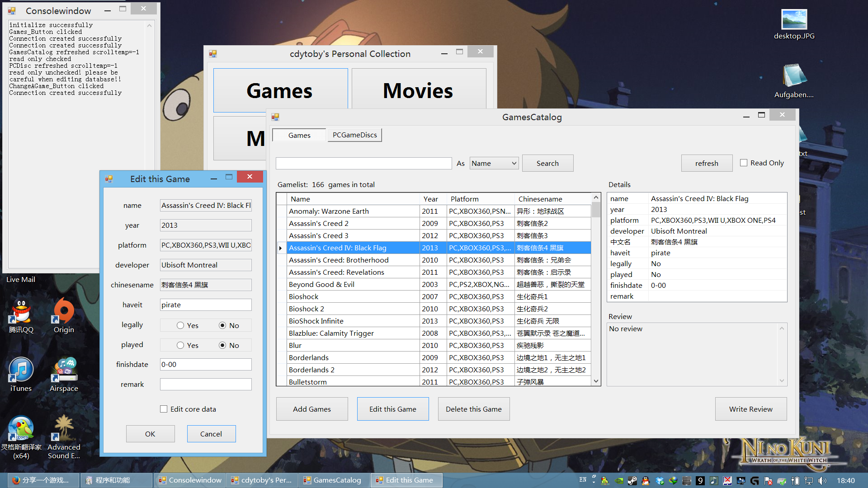Click QQ penguin icon in system tray
Image resolution: width=868 pixels, height=488 pixels.
646,481
